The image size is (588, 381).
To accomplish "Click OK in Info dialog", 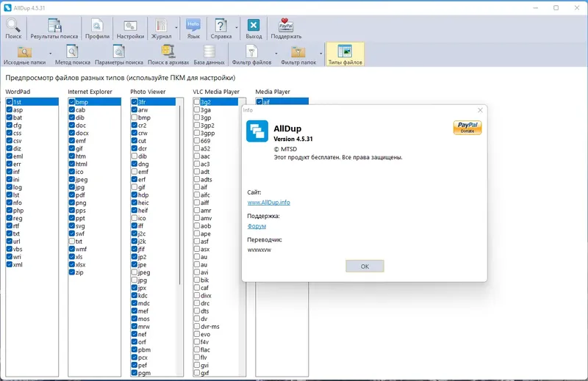I will [x=365, y=266].
